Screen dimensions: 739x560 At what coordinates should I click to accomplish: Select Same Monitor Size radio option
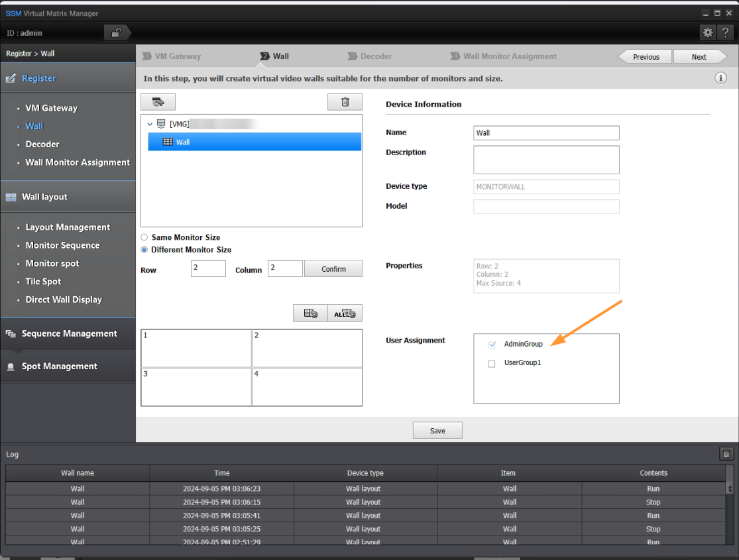(144, 237)
